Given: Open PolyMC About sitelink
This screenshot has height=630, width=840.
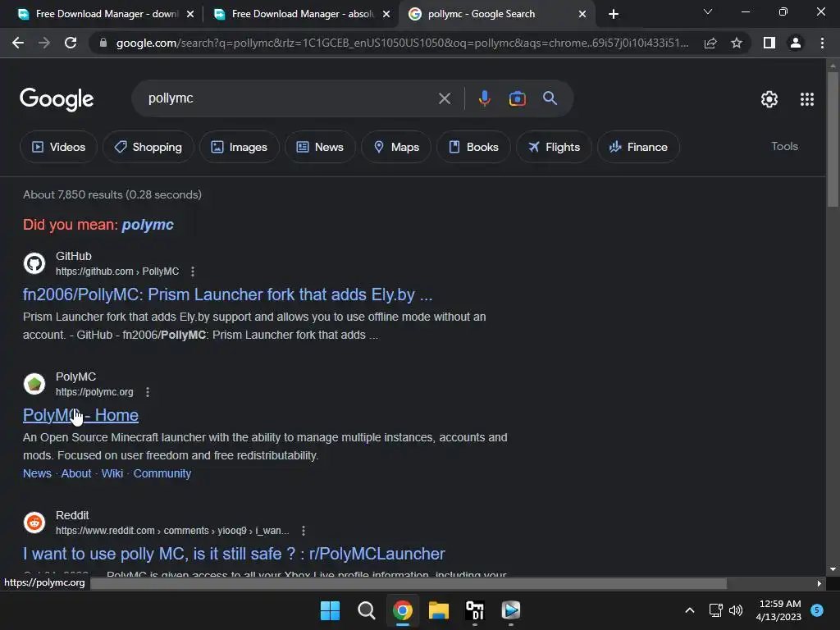Looking at the screenshot, I should (x=76, y=473).
